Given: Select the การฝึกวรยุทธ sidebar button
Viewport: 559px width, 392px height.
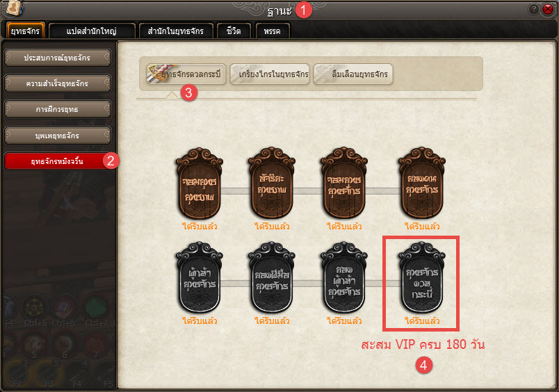Looking at the screenshot, I should tap(58, 109).
